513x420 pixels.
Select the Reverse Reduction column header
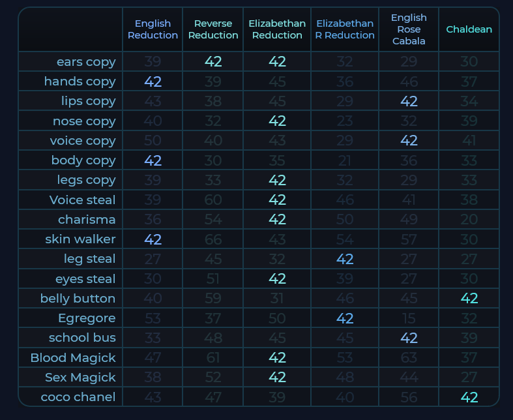tap(213, 29)
